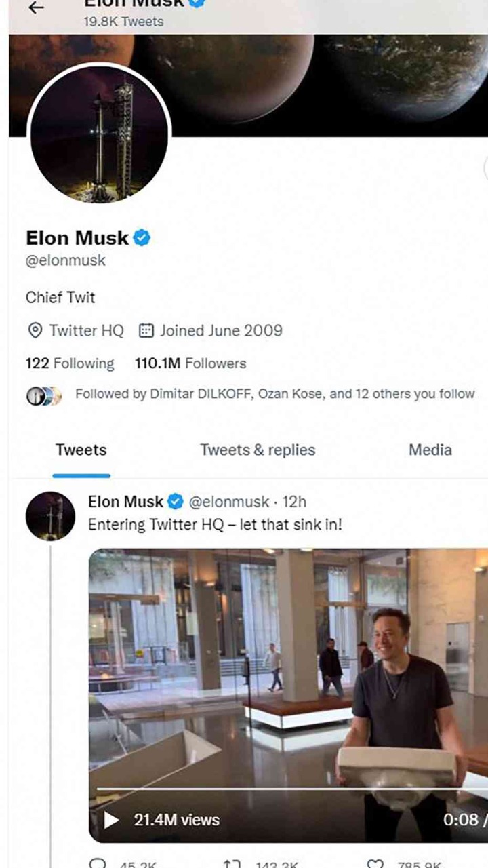This screenshot has width=488, height=868.
Task: Retweet the 'let that sink in' tweet
Action: click(x=232, y=863)
